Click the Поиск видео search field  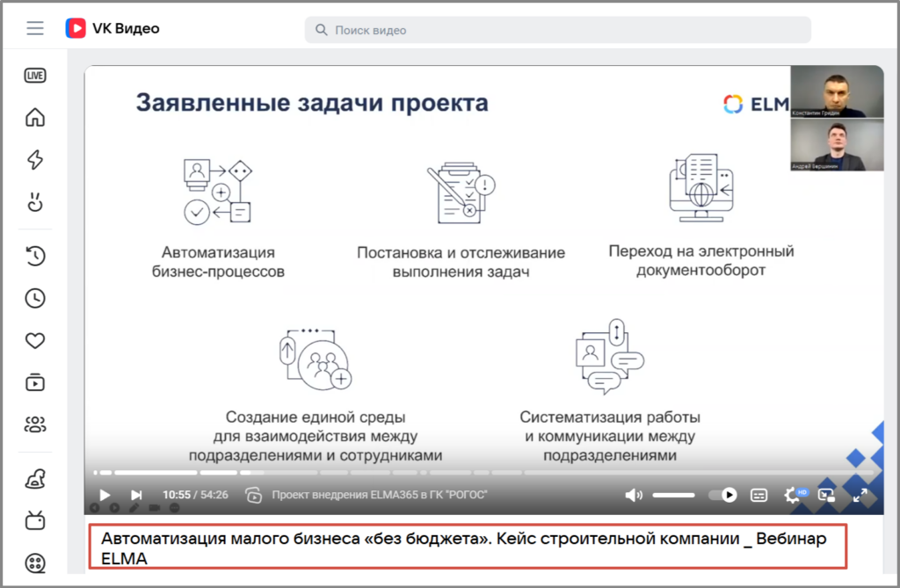557,30
